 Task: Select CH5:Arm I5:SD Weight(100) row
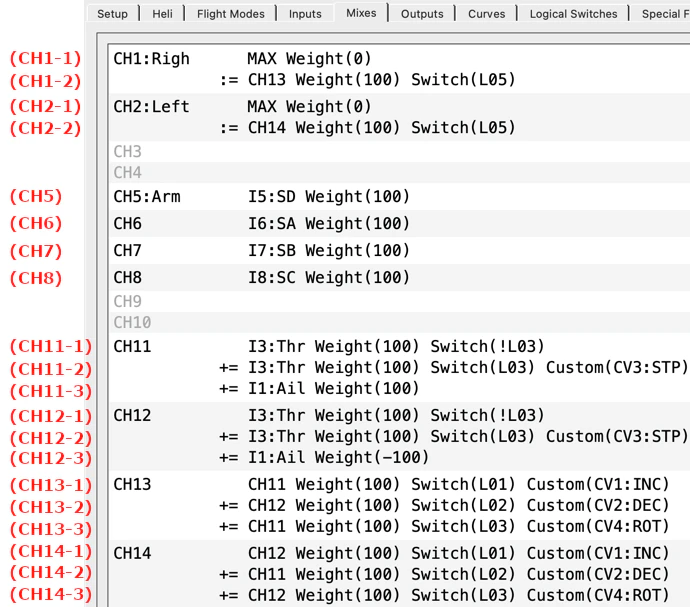399,196
